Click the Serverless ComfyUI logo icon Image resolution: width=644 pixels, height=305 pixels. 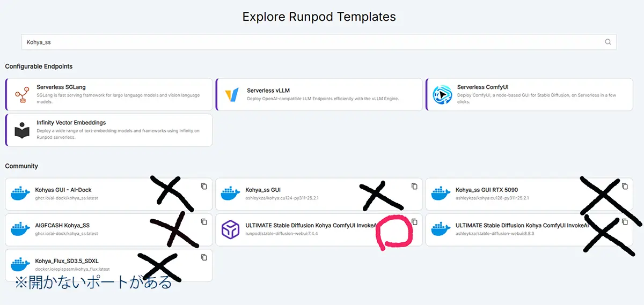click(443, 94)
